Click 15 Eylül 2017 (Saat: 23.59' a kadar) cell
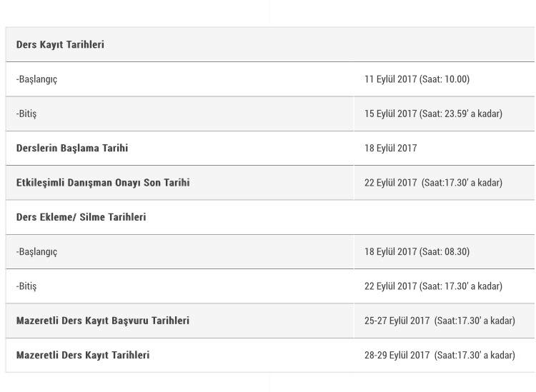This screenshot has height=392, width=536. tap(433, 114)
